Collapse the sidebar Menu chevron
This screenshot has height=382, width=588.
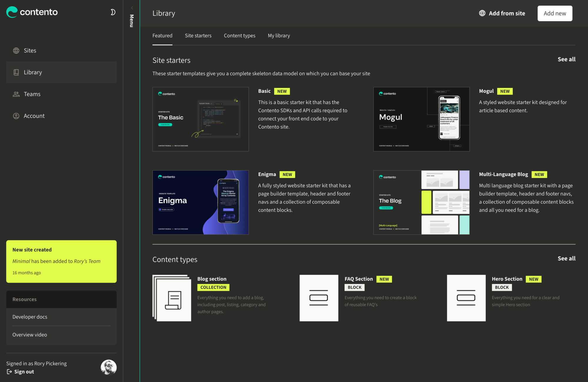click(132, 8)
